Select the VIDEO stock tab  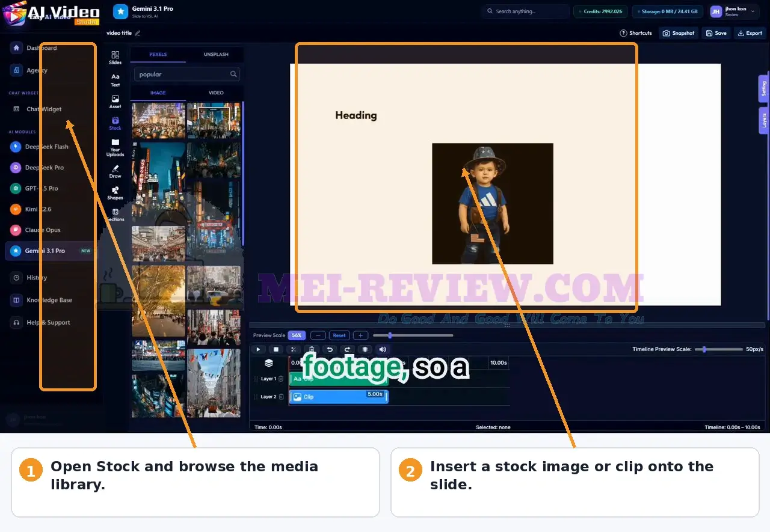[216, 93]
